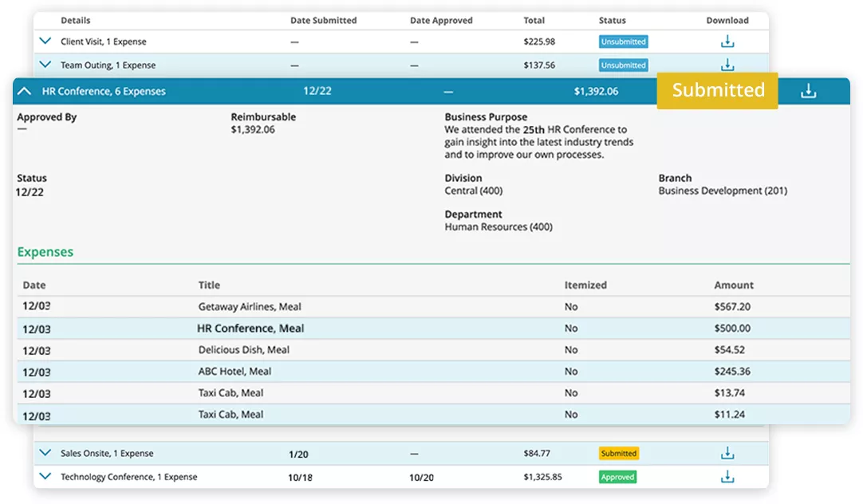
Task: Select the ABC Hotel, Meal expense row
Action: coord(234,372)
